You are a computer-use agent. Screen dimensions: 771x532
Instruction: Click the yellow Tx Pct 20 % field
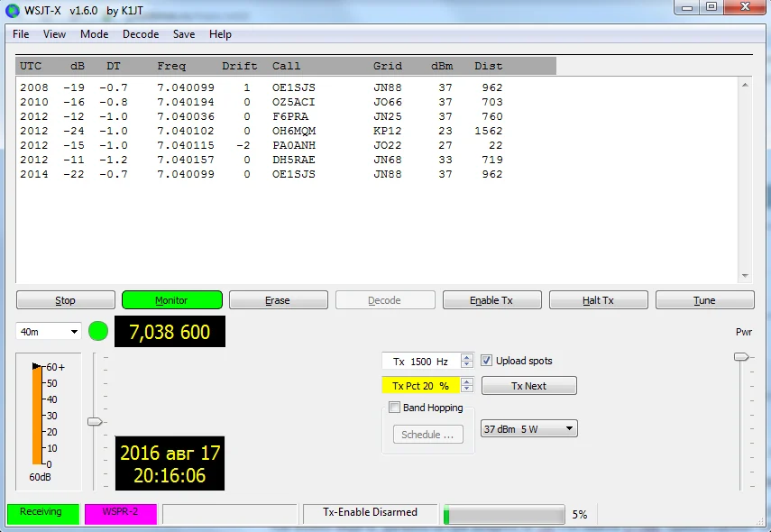click(x=421, y=386)
